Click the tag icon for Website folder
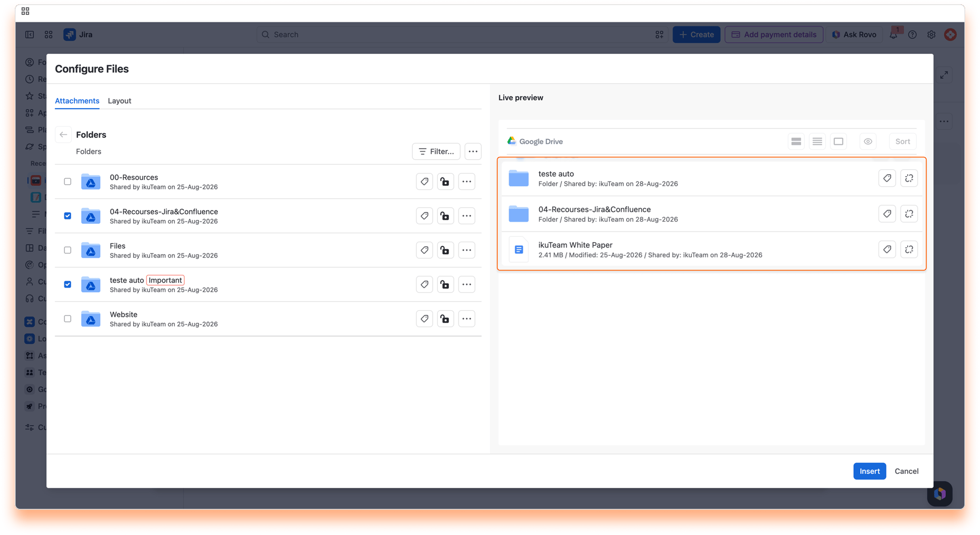980x535 pixels. pyautogui.click(x=425, y=319)
